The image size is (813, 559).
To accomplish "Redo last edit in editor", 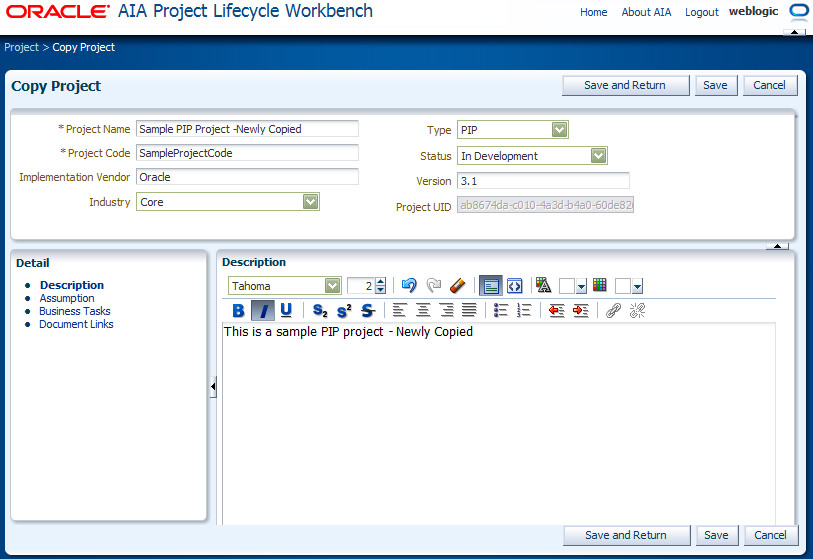I will [x=433, y=285].
